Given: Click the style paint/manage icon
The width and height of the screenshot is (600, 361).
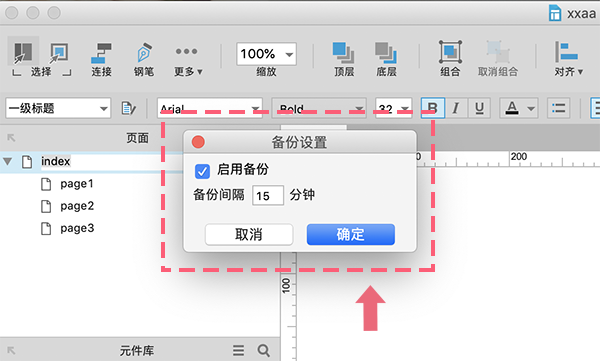Looking at the screenshot, I should click(x=128, y=108).
